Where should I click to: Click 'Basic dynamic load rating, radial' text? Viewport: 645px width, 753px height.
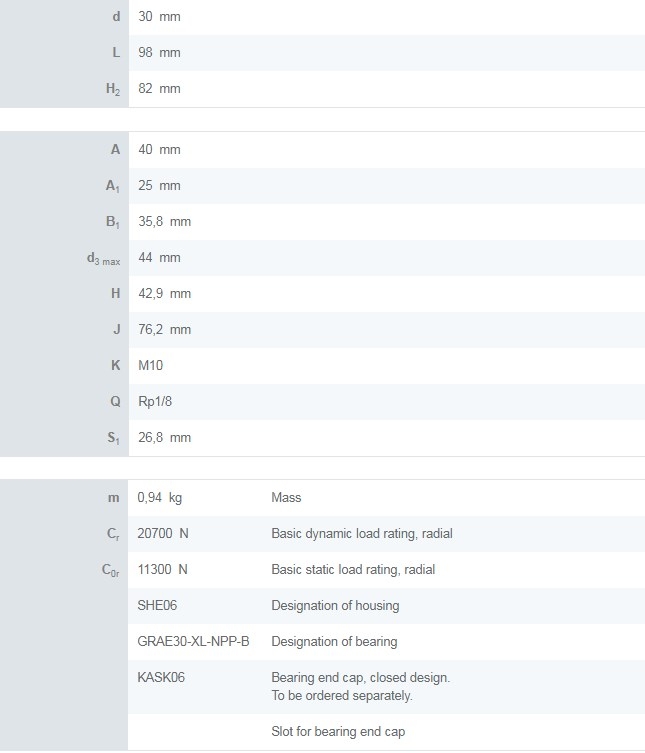coord(362,534)
